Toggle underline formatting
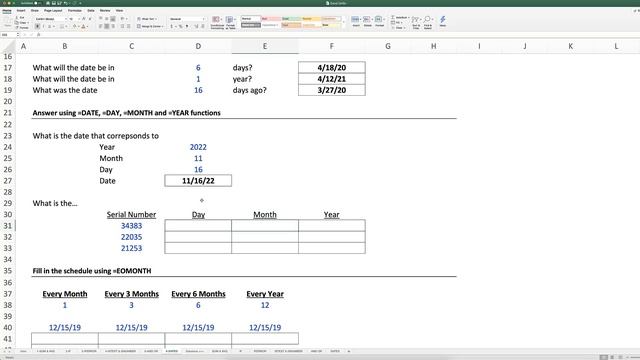The image size is (640, 360). click(x=49, y=26)
